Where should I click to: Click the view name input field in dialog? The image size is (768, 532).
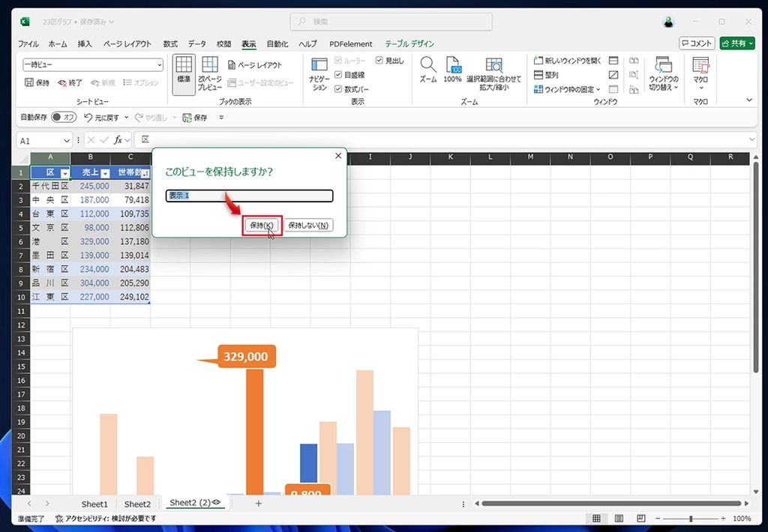pyautogui.click(x=249, y=196)
